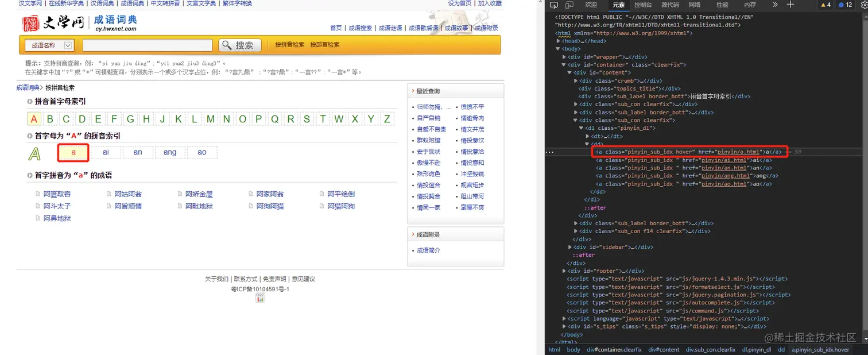Switch to the 欢迎 DevTools tab
Screen dimensions: 868x355
tap(591, 5)
